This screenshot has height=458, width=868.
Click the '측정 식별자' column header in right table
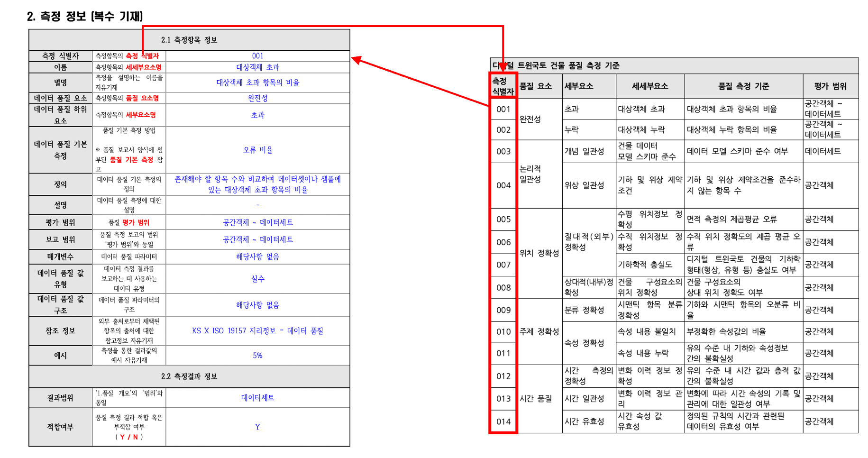(503, 86)
